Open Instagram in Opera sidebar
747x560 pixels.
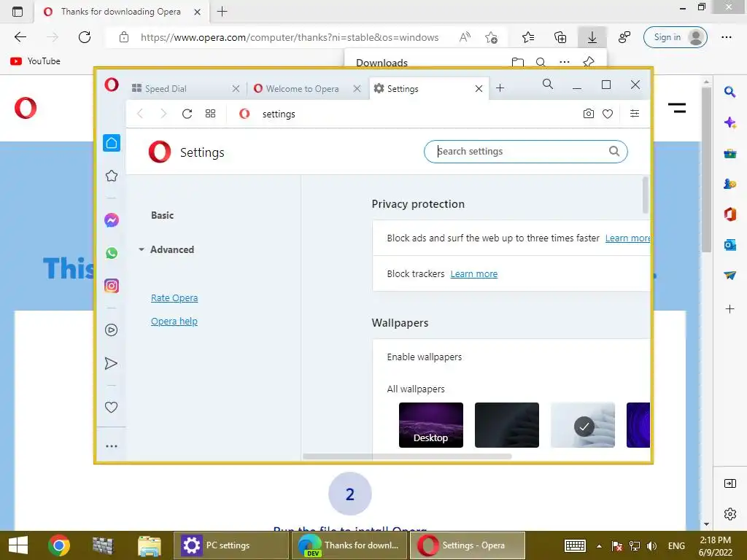tap(112, 286)
